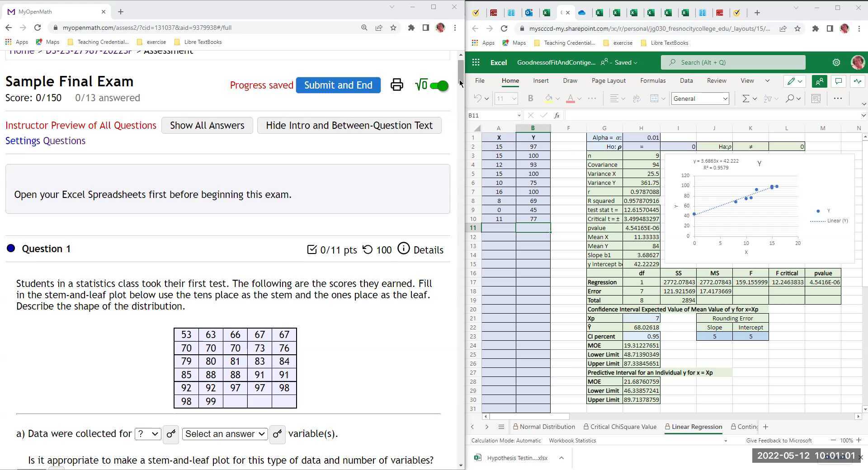Image resolution: width=868 pixels, height=470 pixels.
Task: Click the Settings link
Action: click(x=23, y=141)
